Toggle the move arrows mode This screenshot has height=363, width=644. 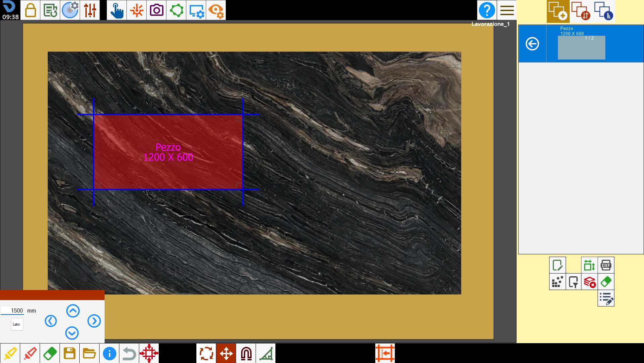226,353
